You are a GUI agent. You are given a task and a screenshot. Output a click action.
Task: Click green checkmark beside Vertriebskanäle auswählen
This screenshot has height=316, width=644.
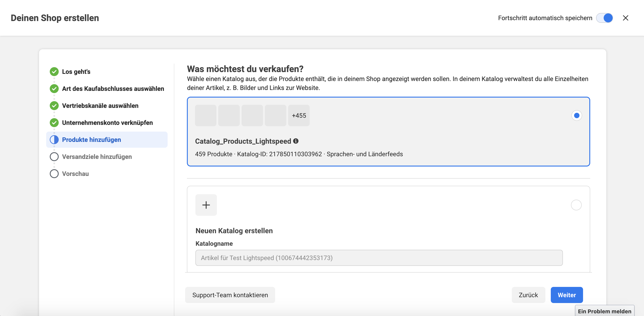[x=54, y=106]
